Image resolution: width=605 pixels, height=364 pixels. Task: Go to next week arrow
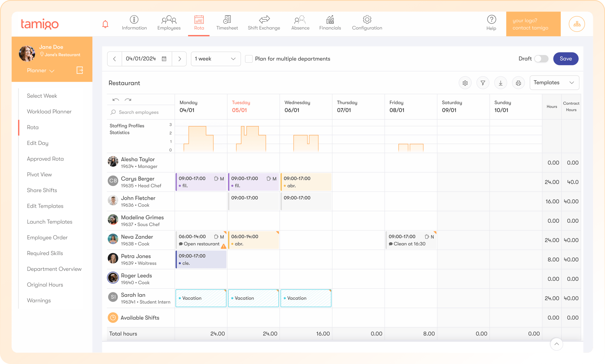coord(179,59)
